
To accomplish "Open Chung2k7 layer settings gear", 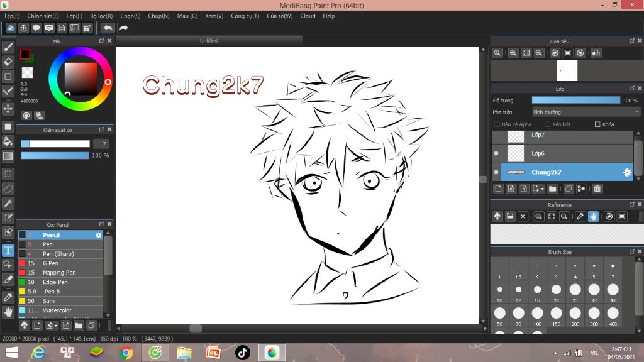I will tap(627, 172).
